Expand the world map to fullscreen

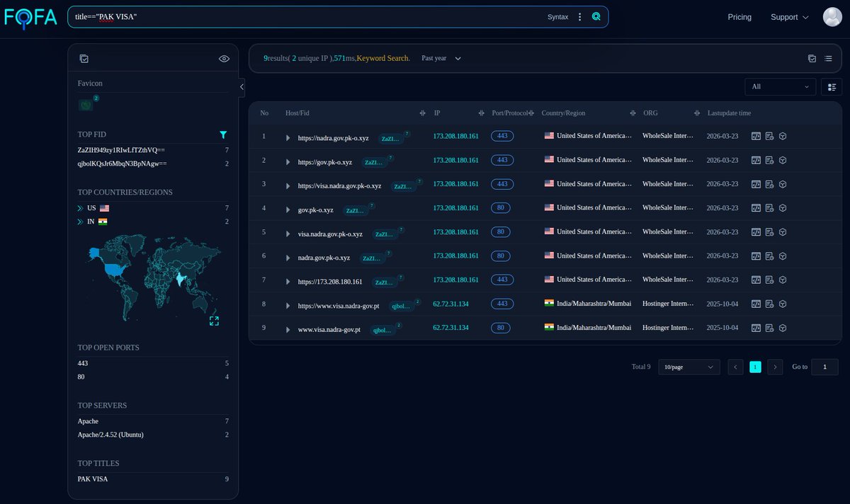[x=214, y=321]
